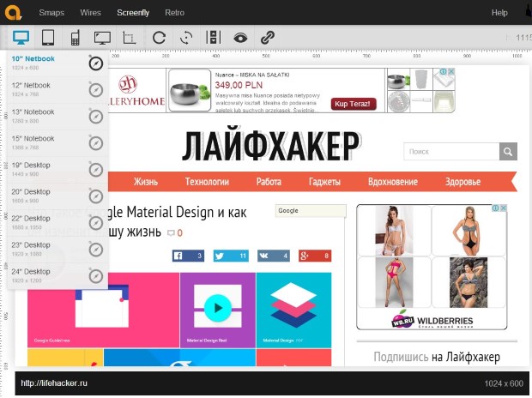Choose the 22" Desktop preset
Screen dimensions: 532x398
(x=57, y=222)
